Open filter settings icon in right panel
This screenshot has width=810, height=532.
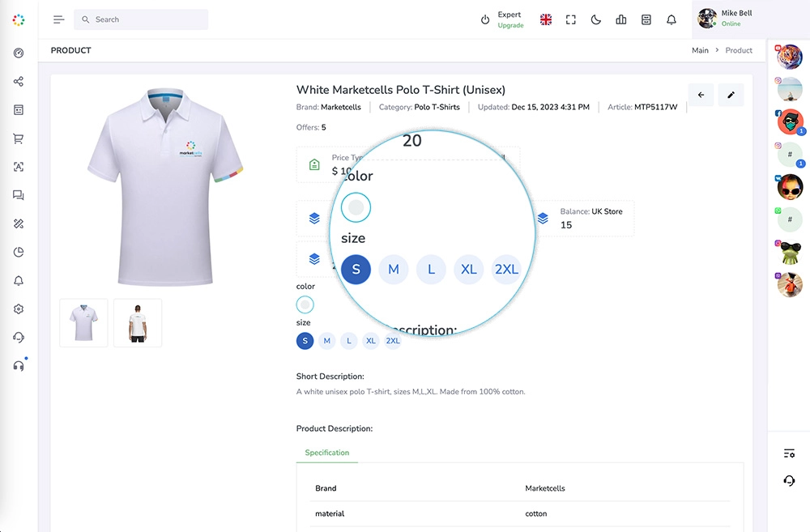click(789, 453)
